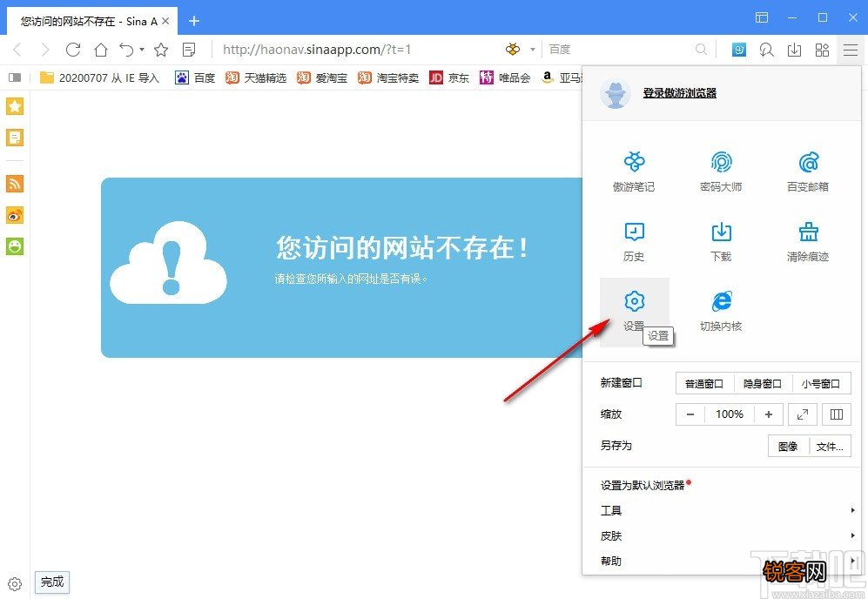Open the History (历史) panel

tap(634, 242)
